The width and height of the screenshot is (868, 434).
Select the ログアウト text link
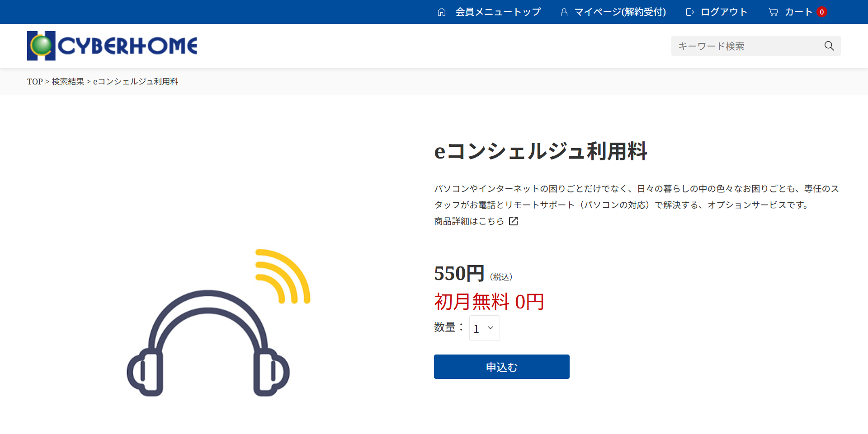click(x=724, y=12)
